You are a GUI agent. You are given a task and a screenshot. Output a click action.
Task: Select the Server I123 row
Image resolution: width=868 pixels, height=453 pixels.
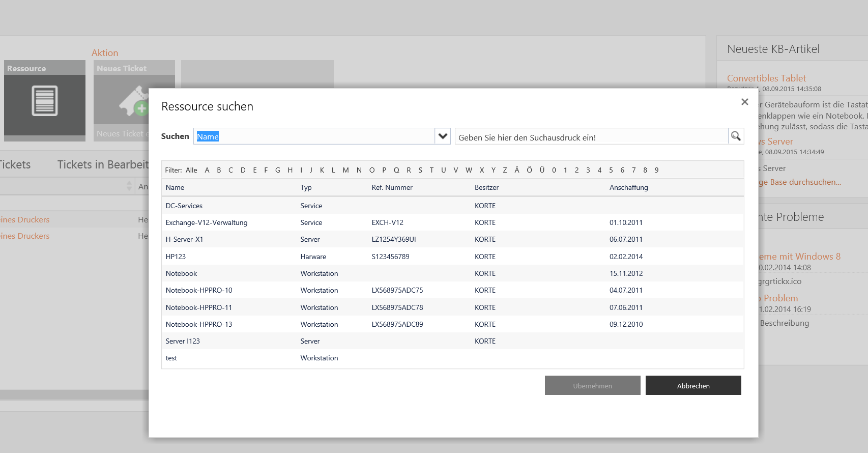[452, 341]
